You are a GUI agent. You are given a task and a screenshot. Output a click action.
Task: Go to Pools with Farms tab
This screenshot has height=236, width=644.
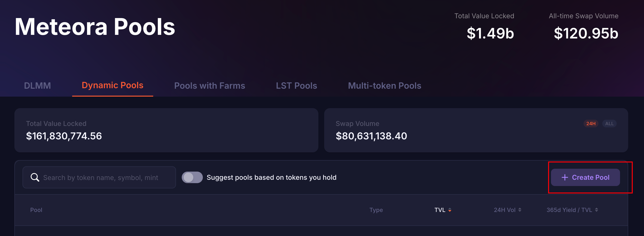coord(210,86)
